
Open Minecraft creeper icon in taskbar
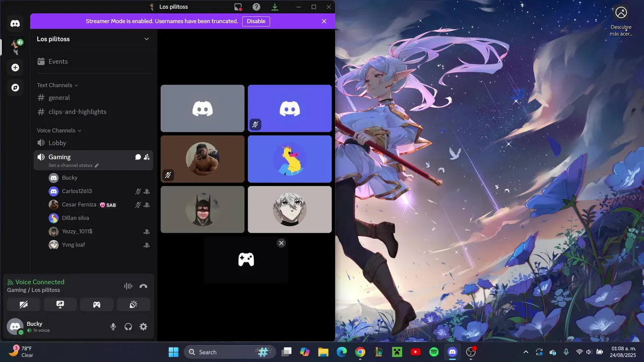point(397,352)
